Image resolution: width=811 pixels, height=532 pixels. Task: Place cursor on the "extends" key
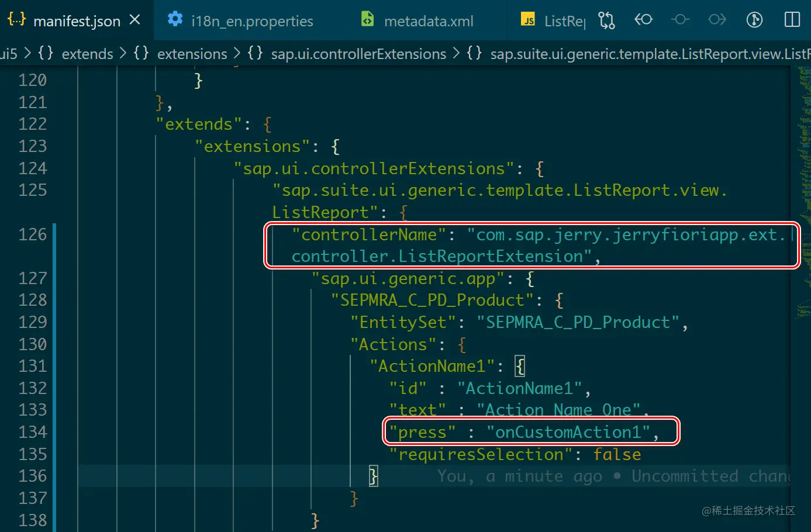(199, 125)
